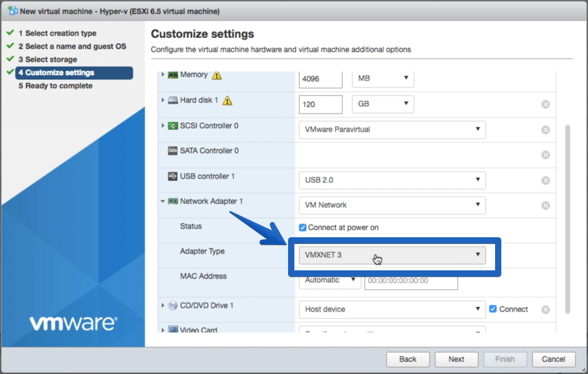The width and height of the screenshot is (588, 374).
Task: Open the VMXNET 3 adapter type dropdown
Action: [392, 255]
